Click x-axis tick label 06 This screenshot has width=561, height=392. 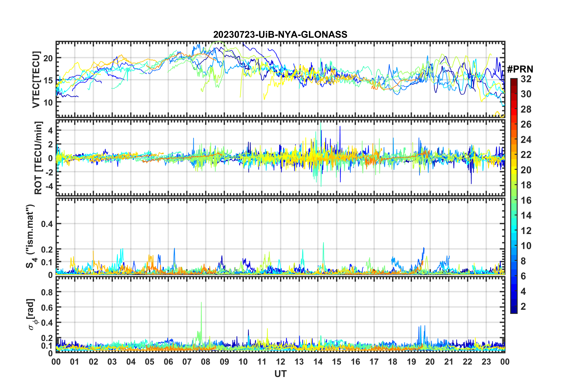(168, 362)
